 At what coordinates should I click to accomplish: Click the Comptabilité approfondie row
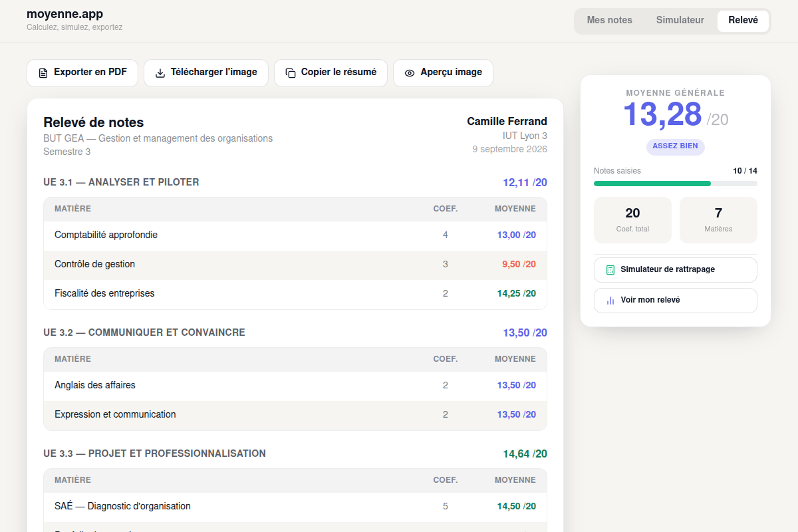(295, 235)
